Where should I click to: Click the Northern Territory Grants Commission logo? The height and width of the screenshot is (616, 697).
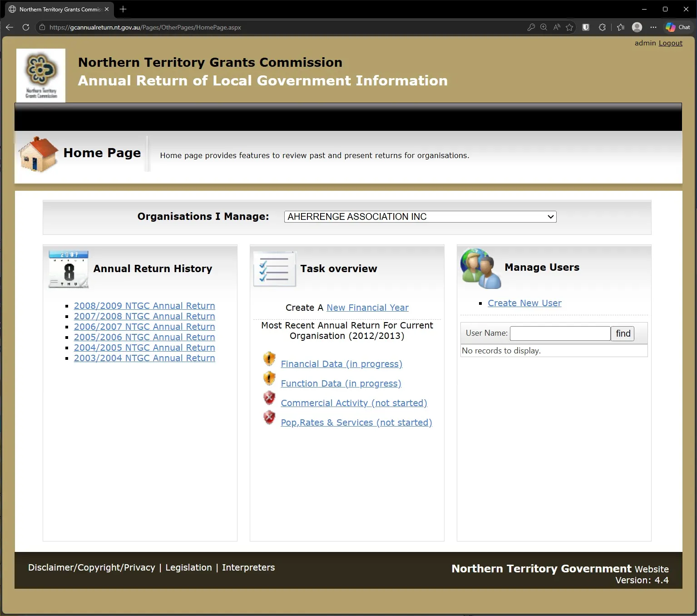tap(41, 75)
